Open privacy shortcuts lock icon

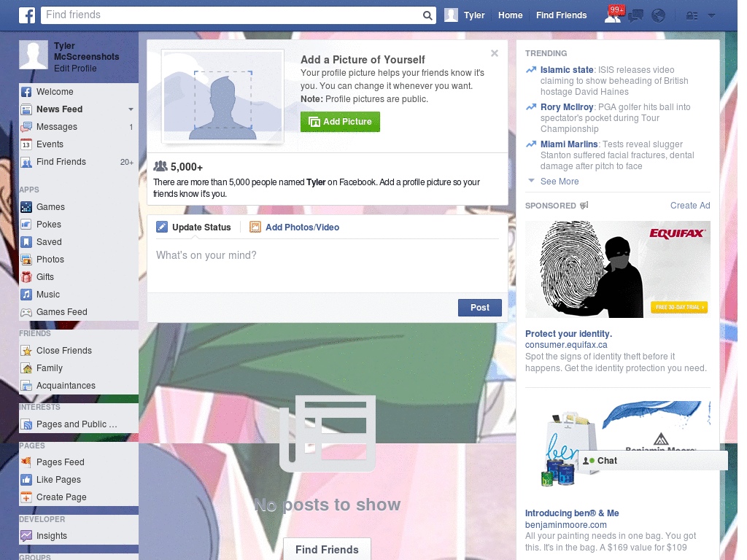(692, 16)
